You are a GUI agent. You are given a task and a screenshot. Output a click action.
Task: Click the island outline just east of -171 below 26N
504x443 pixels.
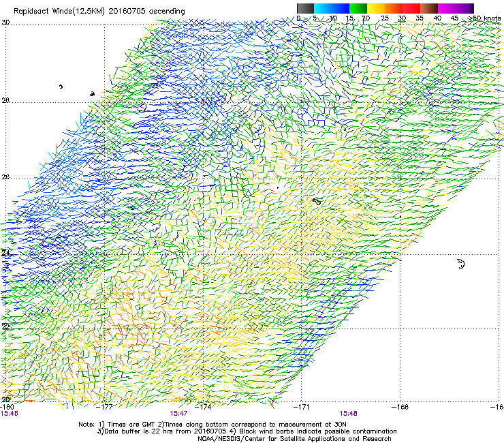pos(317,202)
